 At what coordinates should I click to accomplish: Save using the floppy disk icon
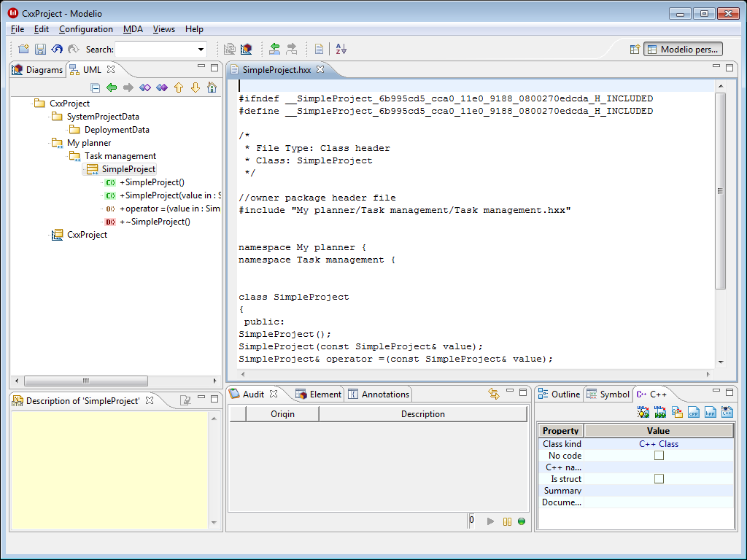click(x=40, y=49)
